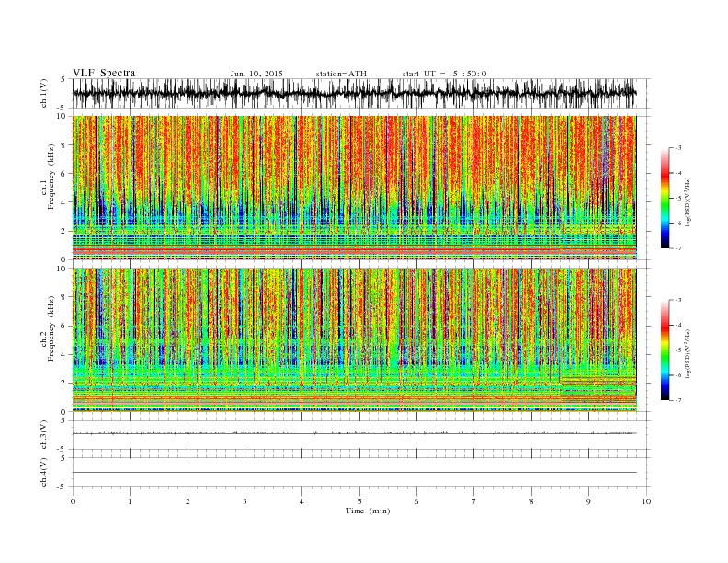
Task: Click the "ch.3(V)" axis label
Action: click(44, 435)
